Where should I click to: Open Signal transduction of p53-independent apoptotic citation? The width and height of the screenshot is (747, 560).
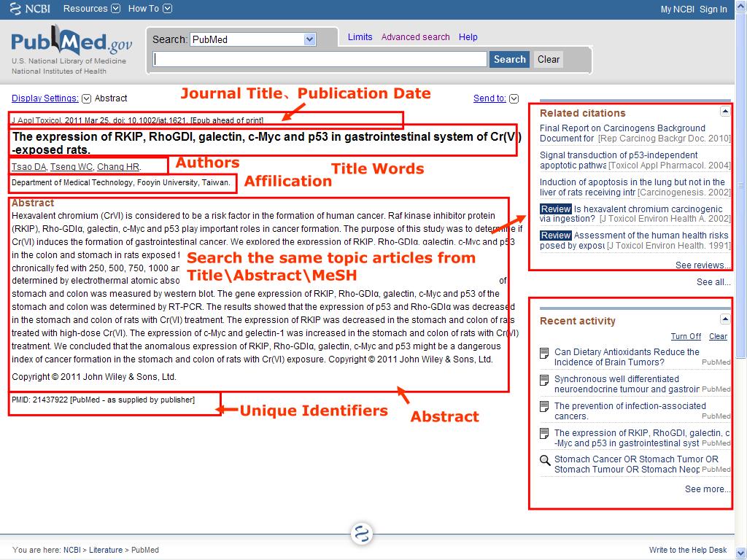tap(619, 160)
